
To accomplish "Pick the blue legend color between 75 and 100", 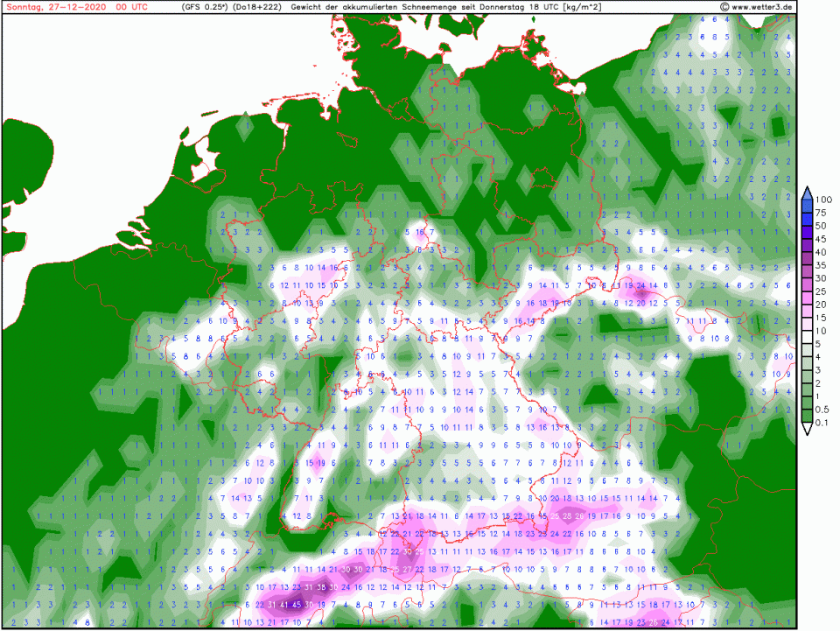I will [808, 207].
